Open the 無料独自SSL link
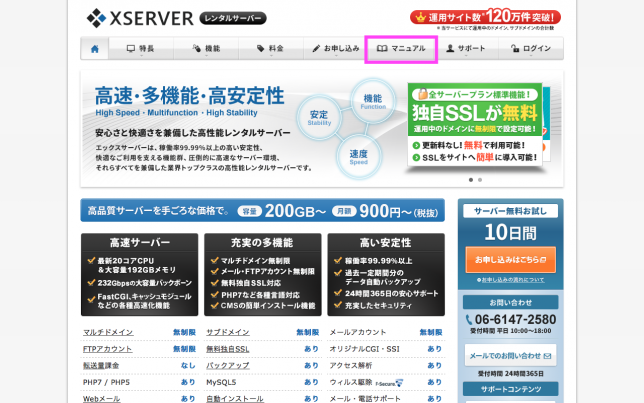Screen dimensions: 644x403 (x=228, y=349)
